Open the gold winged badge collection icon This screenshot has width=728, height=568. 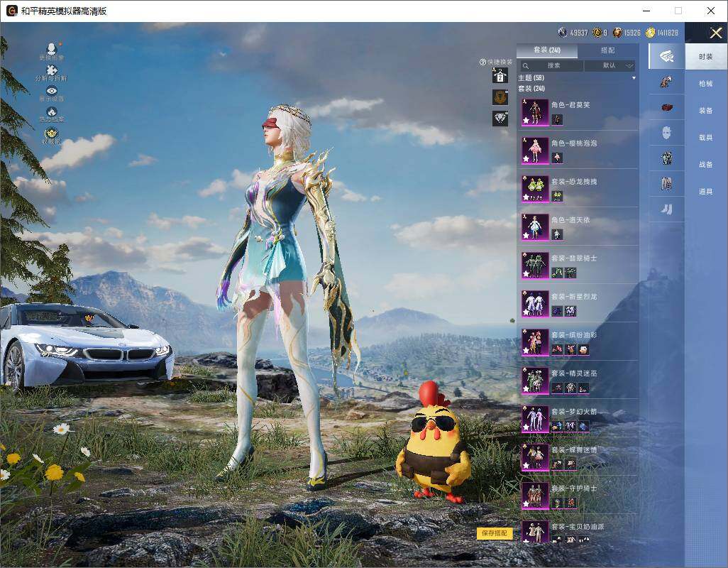(52, 133)
